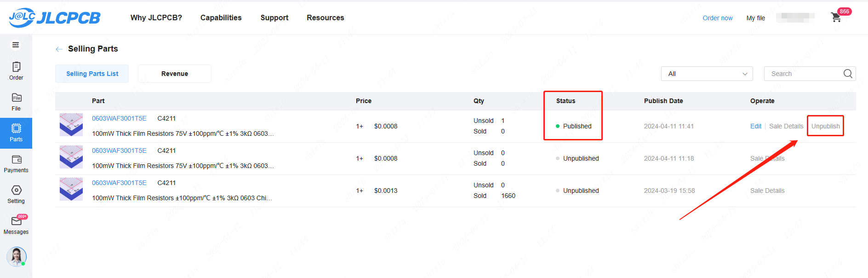Click the My file link
Viewport: 868px width, 278px height.
pos(756,18)
